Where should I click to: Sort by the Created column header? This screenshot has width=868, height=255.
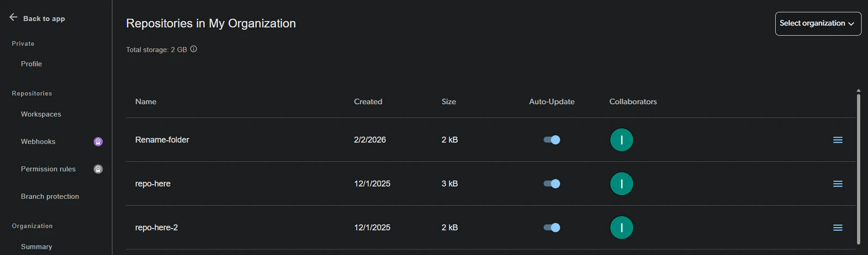[x=368, y=101]
